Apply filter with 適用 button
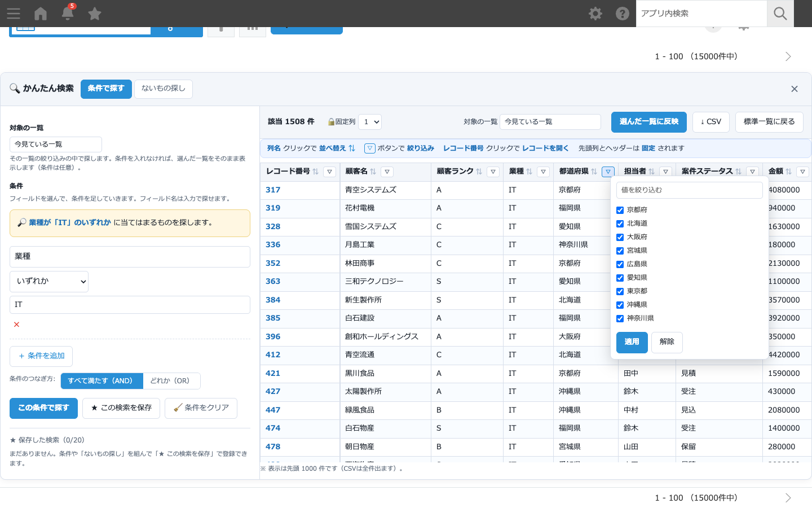This screenshot has width=812, height=508. [x=632, y=342]
